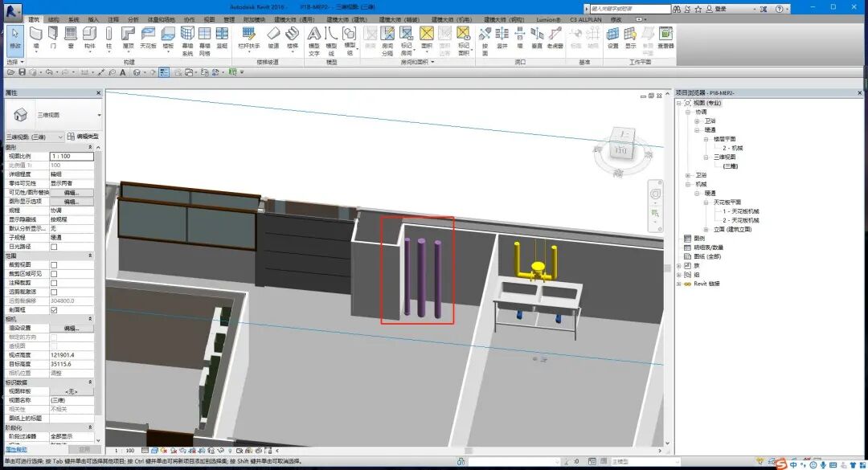The width and height of the screenshot is (868, 470).
Task: Expand the Revit 链接 node
Action: point(679,284)
